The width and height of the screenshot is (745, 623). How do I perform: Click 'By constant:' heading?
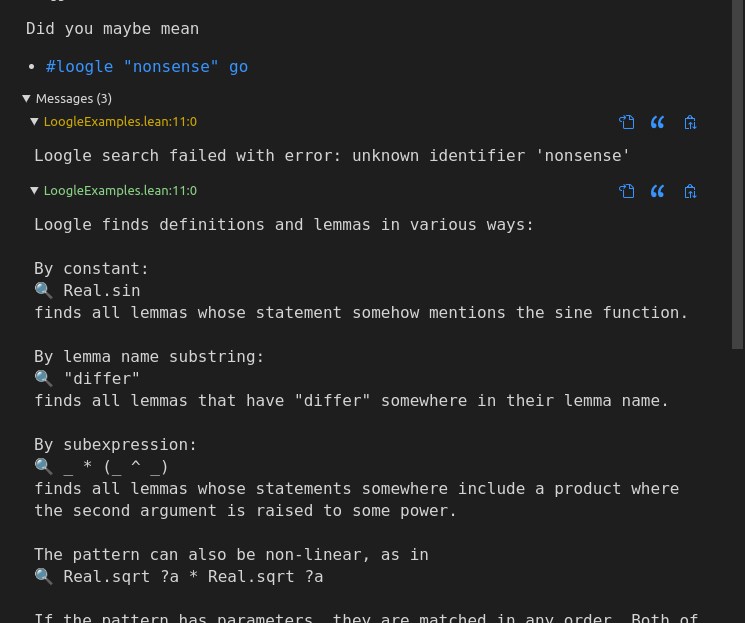click(x=91, y=269)
